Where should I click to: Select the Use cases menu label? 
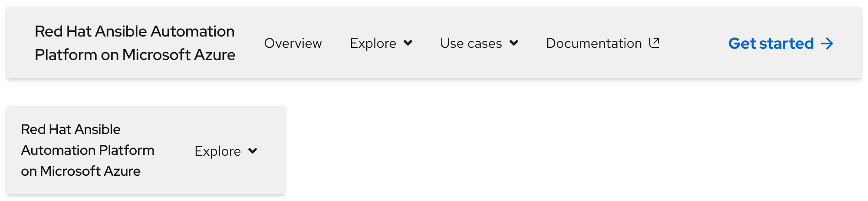(x=471, y=44)
